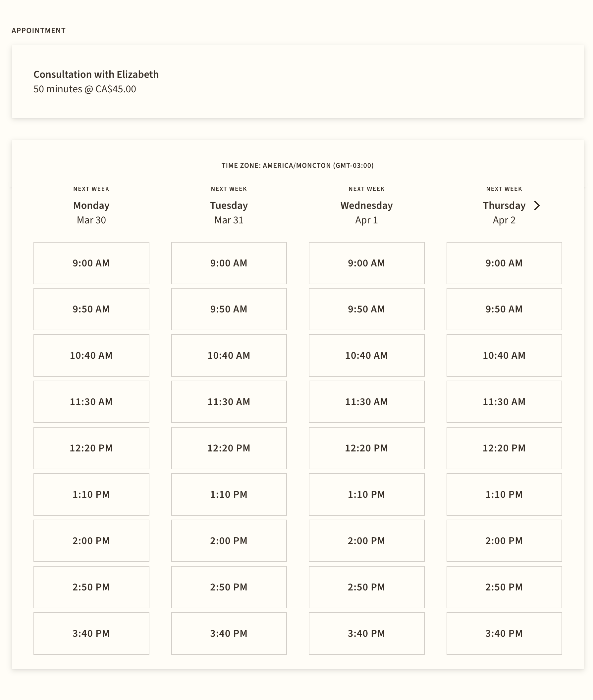
Task: Choose Wednesday's 12:20 PM slot
Action: (366, 448)
